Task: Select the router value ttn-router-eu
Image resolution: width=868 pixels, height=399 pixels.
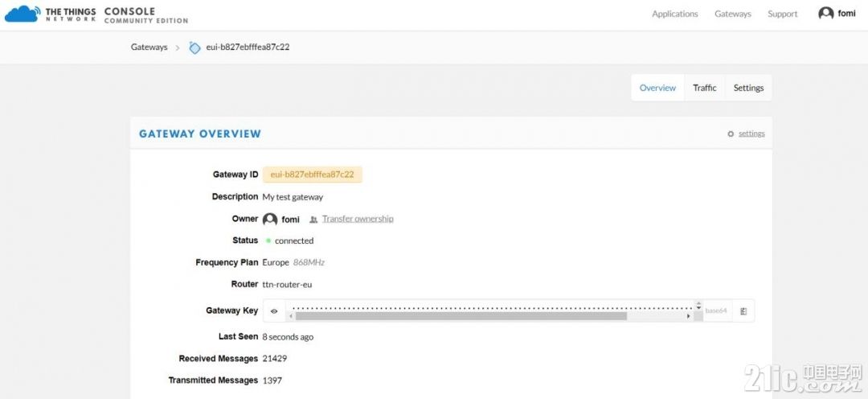Action: click(287, 284)
